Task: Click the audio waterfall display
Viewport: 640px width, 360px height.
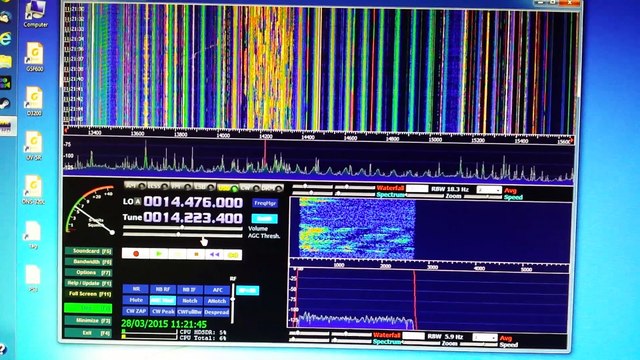Action: pyautogui.click(x=431, y=229)
